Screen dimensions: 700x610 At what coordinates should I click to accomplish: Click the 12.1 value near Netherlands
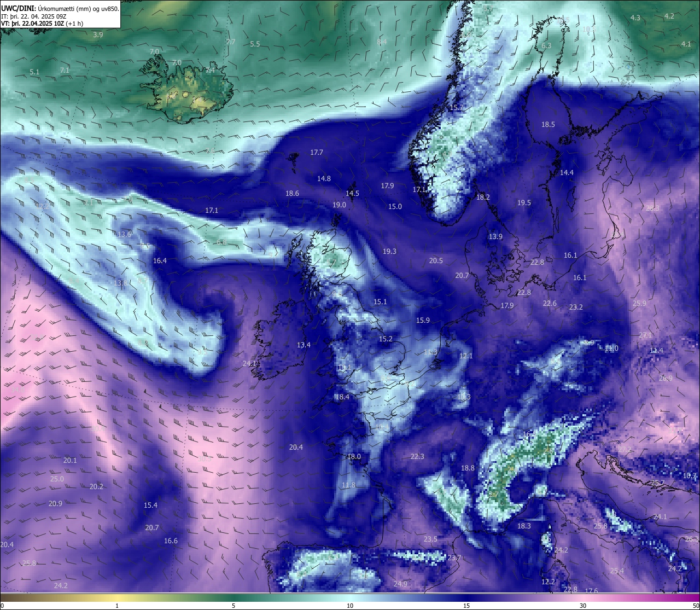point(466,356)
